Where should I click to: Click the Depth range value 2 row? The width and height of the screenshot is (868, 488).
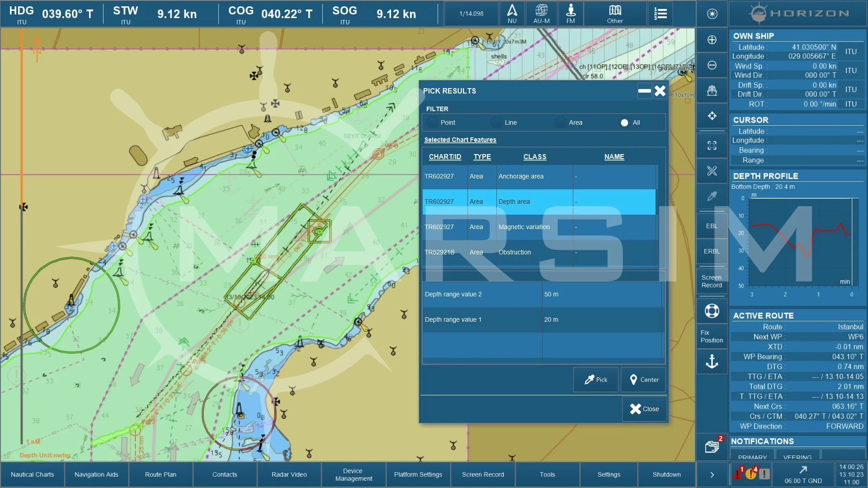[x=542, y=294]
